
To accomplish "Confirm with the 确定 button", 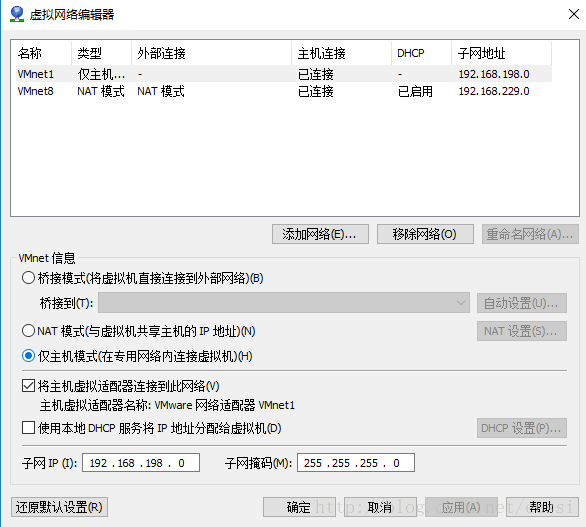I will pos(299,507).
